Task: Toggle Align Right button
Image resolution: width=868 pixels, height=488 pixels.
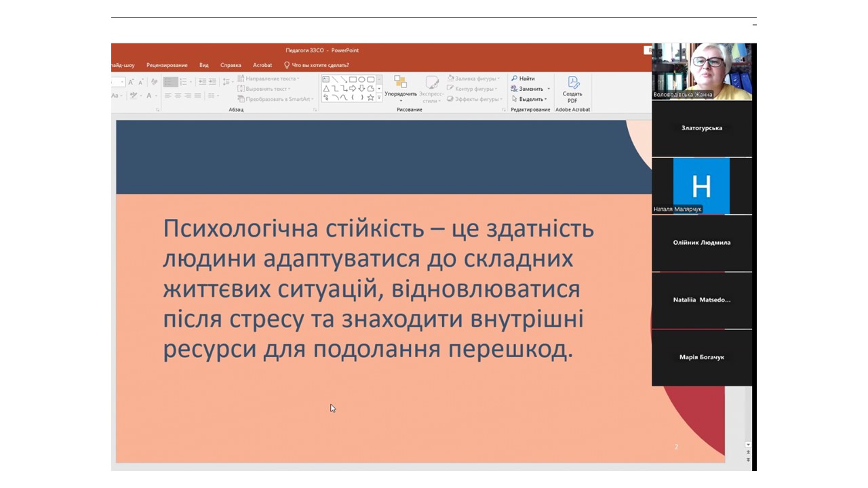Action: click(188, 96)
